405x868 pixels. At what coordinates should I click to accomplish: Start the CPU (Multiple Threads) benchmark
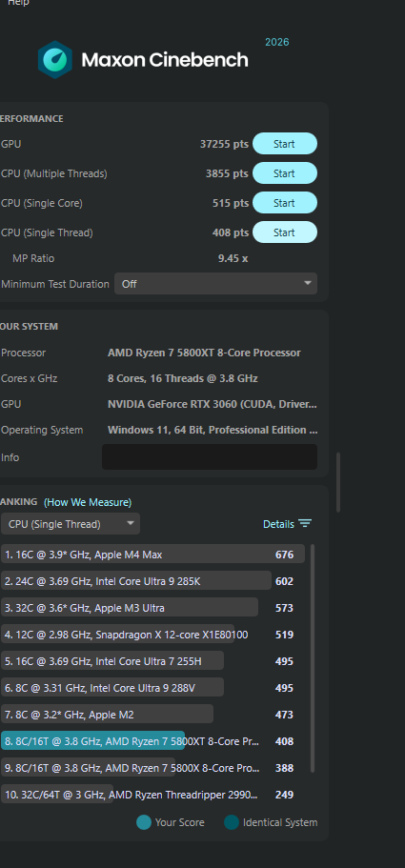pyautogui.click(x=285, y=173)
